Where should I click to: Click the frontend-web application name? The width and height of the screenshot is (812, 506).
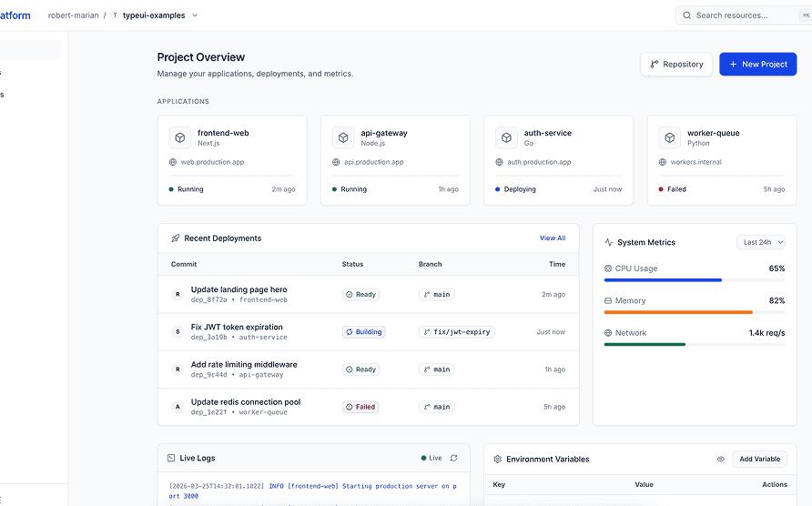click(x=223, y=133)
